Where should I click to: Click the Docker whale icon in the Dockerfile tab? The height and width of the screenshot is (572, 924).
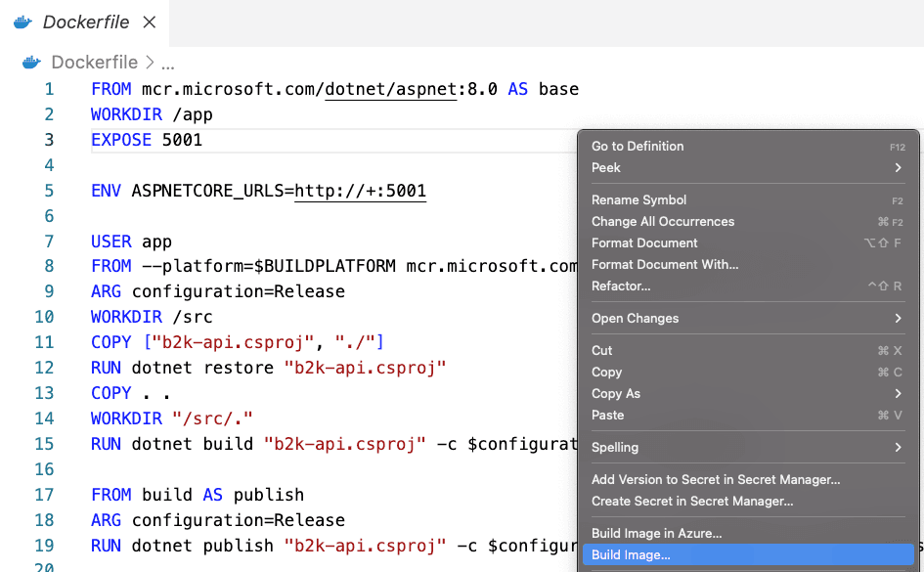point(23,22)
